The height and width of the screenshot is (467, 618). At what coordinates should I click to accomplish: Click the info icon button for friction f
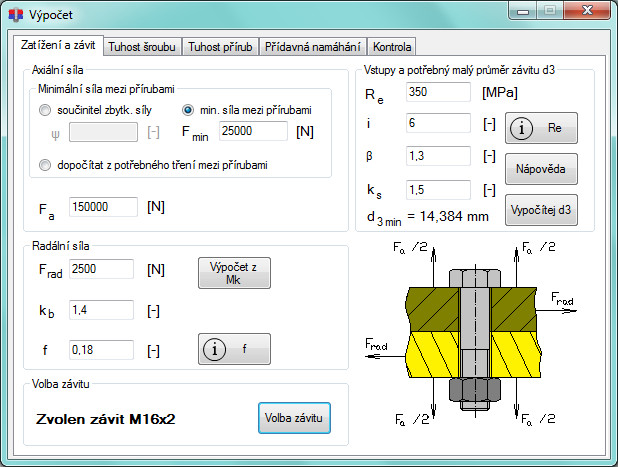tap(234, 349)
